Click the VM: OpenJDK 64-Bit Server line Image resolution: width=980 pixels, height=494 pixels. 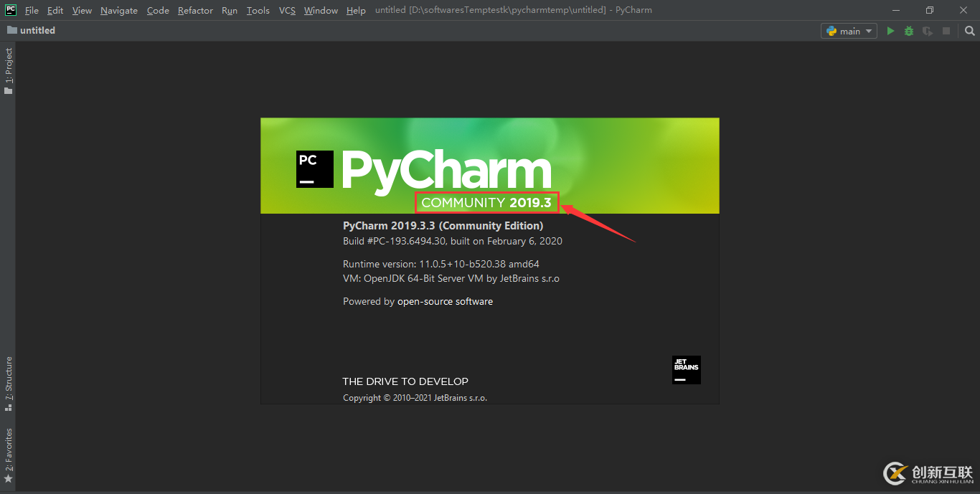[451, 278]
